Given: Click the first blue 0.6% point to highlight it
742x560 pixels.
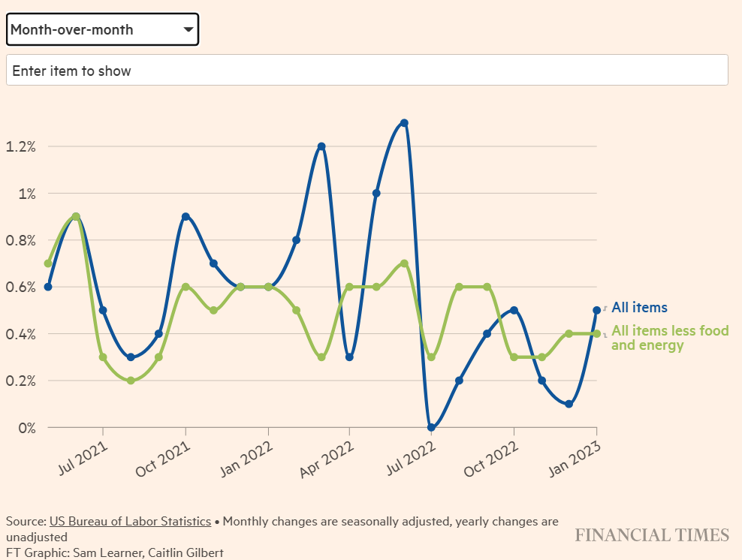Looking at the screenshot, I should (47, 286).
